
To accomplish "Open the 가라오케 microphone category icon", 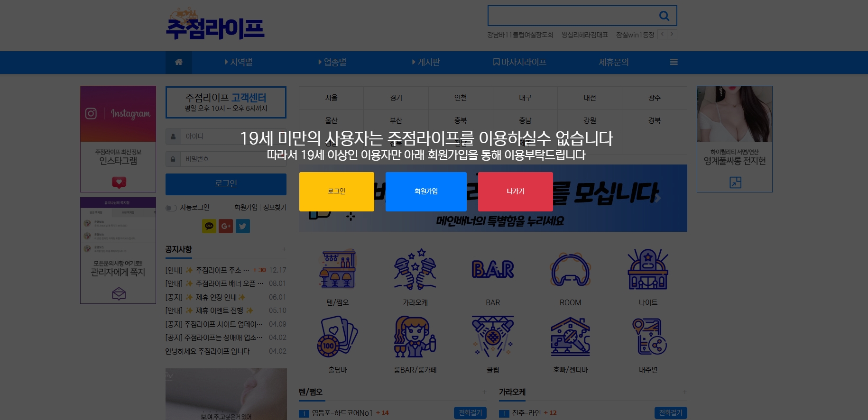I will pos(415,269).
